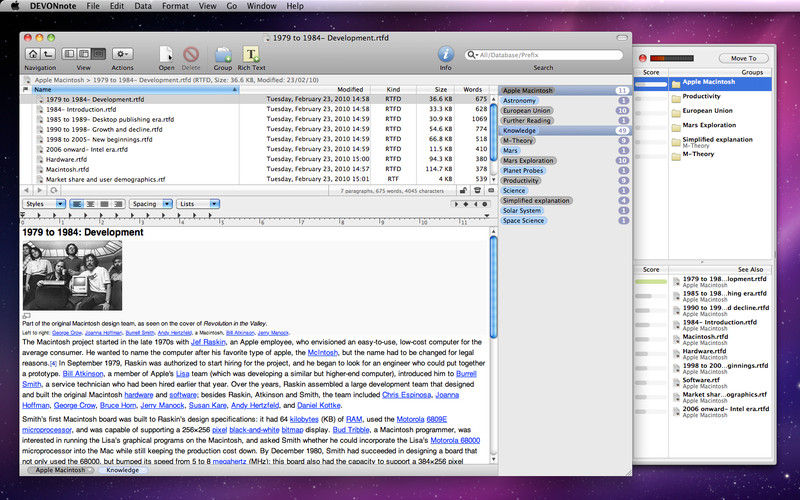Screen dimensions: 800x500
Task: Select the third (dark) View layout icon
Action: (98, 54)
